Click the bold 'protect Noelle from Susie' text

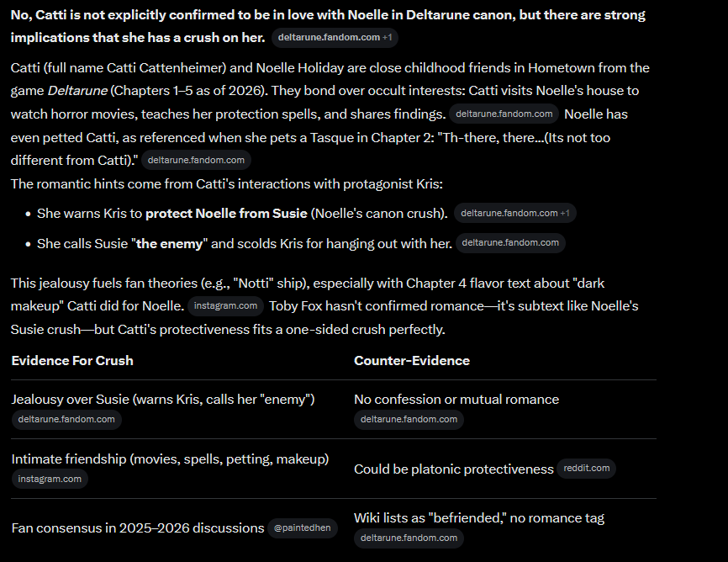point(226,214)
